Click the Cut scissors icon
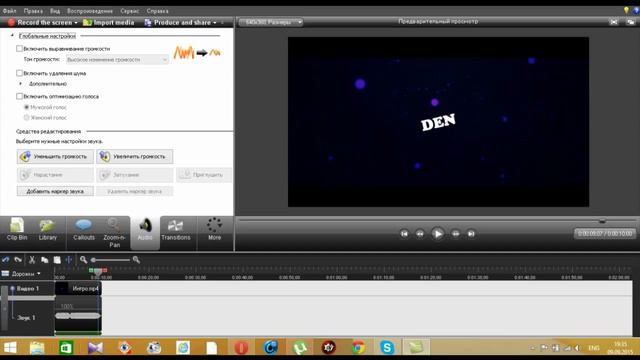The width and height of the screenshot is (640, 360). [32, 260]
